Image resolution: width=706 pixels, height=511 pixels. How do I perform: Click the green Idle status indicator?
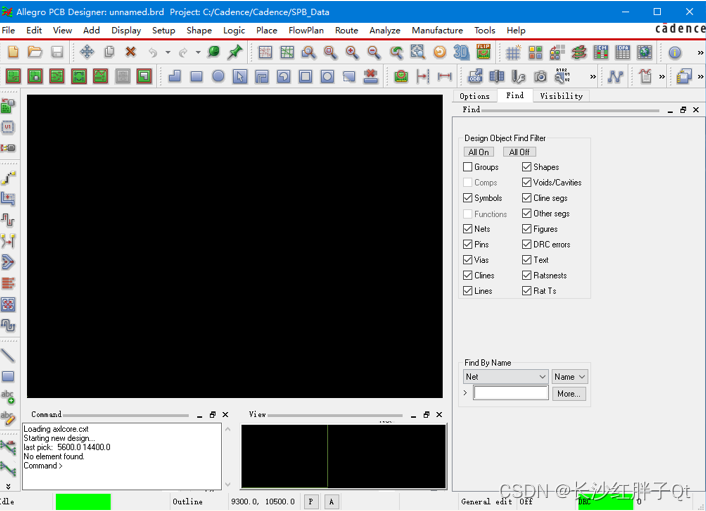[x=83, y=502]
